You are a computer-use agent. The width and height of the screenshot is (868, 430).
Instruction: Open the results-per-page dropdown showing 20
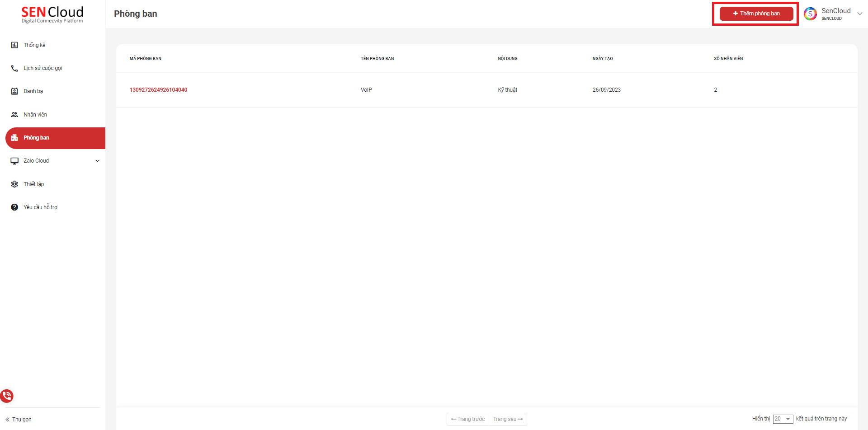(x=783, y=419)
